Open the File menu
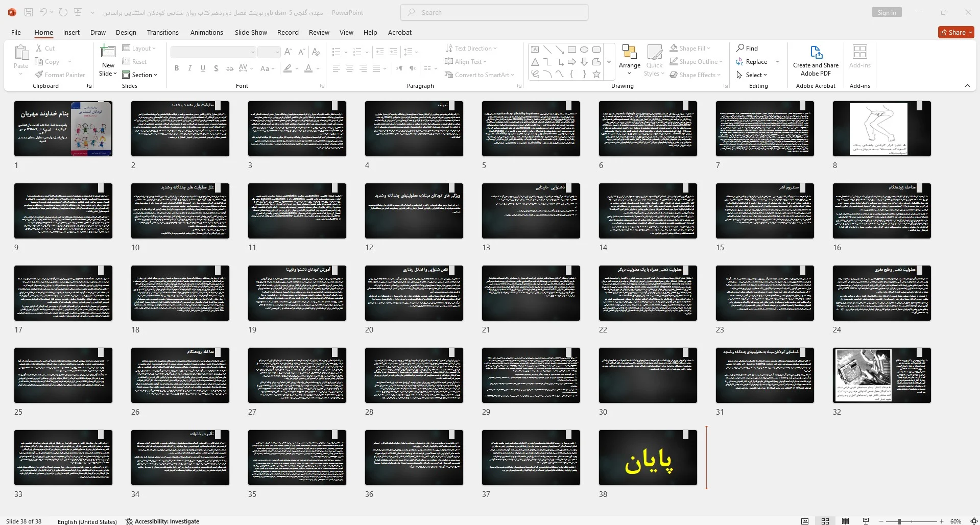Viewport: 980px width, 525px height. 16,32
